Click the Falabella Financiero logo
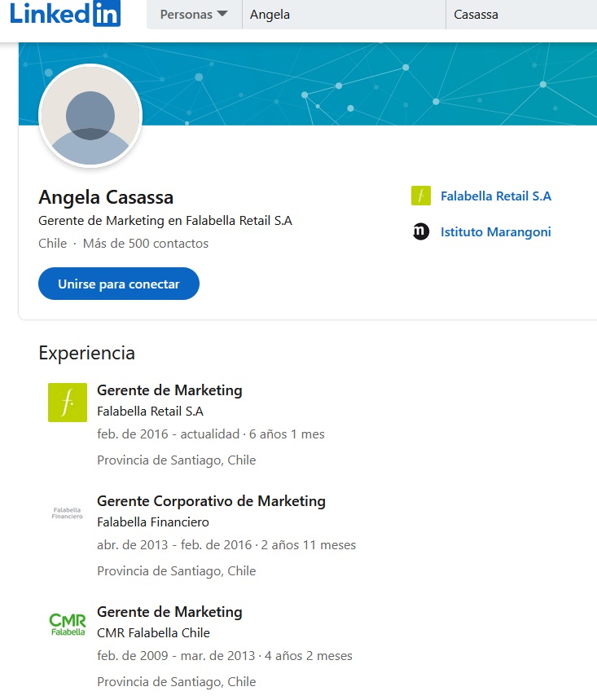 point(68,513)
